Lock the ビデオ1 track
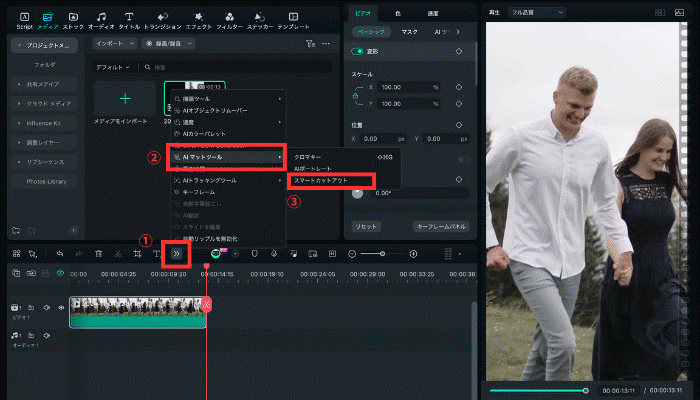This screenshot has width=700, height=400. [31, 308]
